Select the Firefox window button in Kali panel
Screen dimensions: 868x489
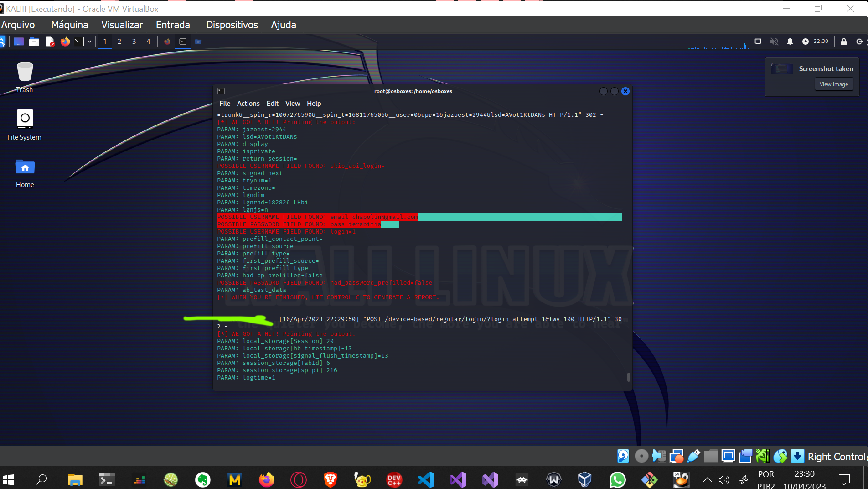167,42
